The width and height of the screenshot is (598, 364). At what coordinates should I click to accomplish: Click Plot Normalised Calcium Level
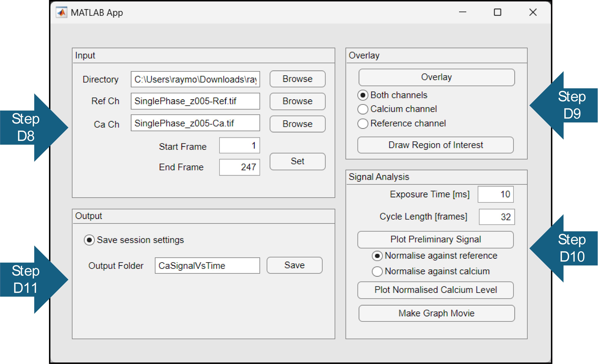(436, 290)
